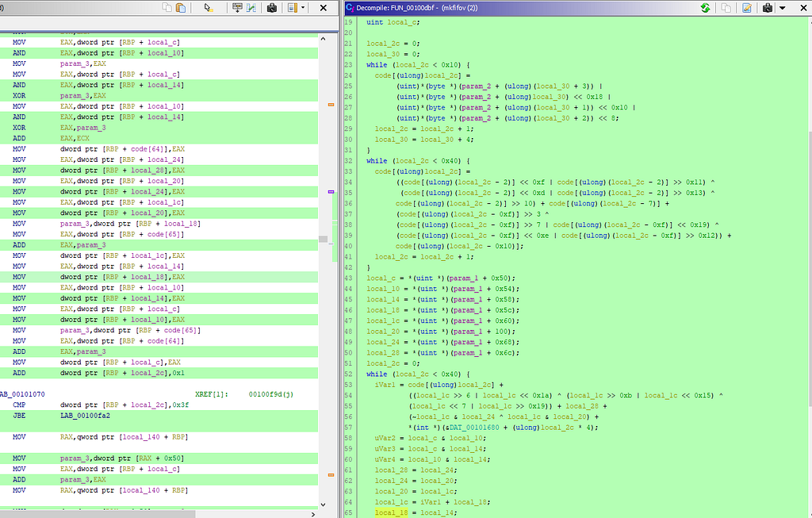This screenshot has width=812, height=518.
Task: Click the notepad export icon in Decompile toolbar
Action: tap(746, 8)
